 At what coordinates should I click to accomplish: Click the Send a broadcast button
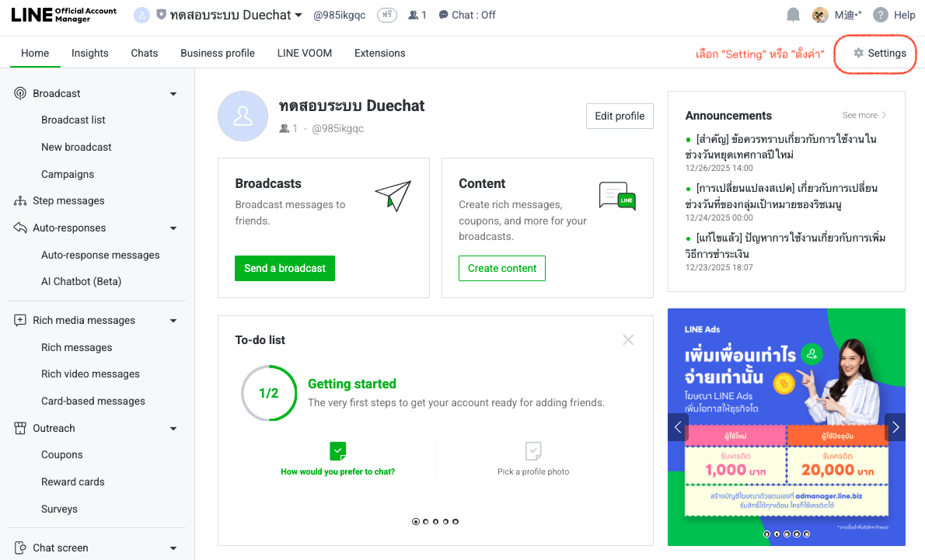click(x=285, y=268)
